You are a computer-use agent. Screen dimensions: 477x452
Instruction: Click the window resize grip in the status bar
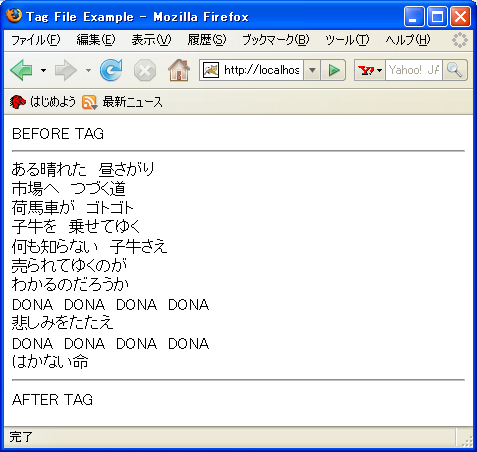(467, 441)
